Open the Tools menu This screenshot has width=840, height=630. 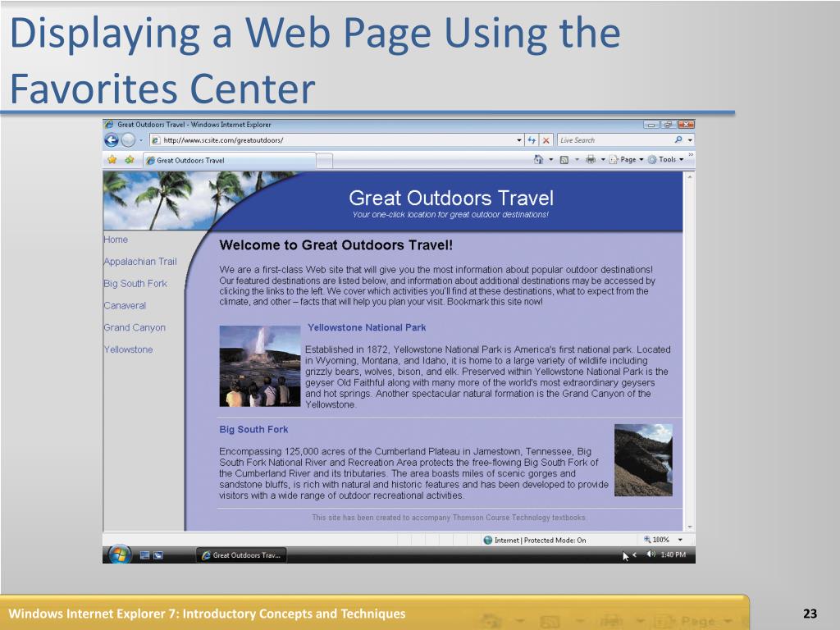666,160
